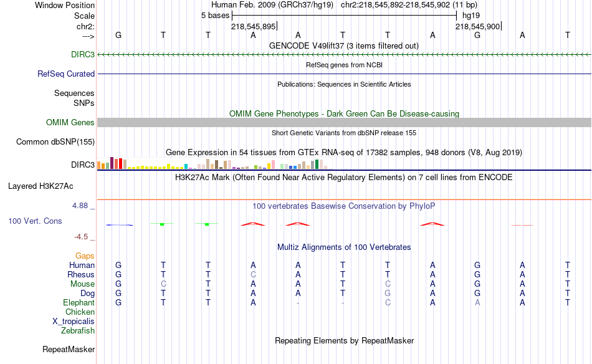Screen dimensions: 592x364
Task: Click Publications: Sequences in Scientific Articles title
Action: pyautogui.click(x=344, y=84)
